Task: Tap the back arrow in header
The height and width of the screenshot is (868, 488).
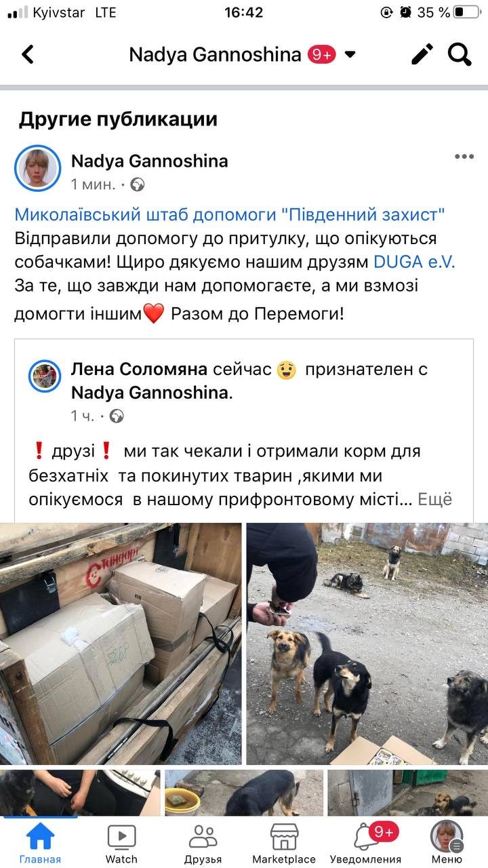Action: [x=28, y=54]
